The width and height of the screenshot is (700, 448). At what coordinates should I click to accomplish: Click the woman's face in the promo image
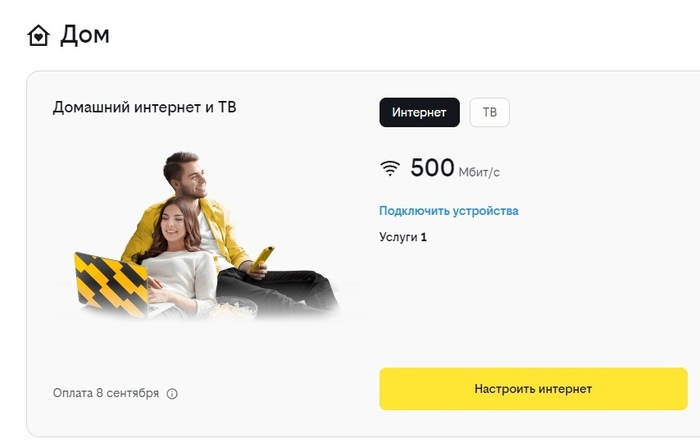point(173,224)
